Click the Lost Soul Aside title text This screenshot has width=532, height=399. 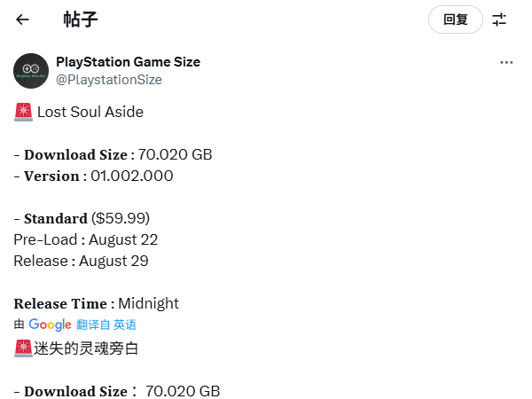90,112
